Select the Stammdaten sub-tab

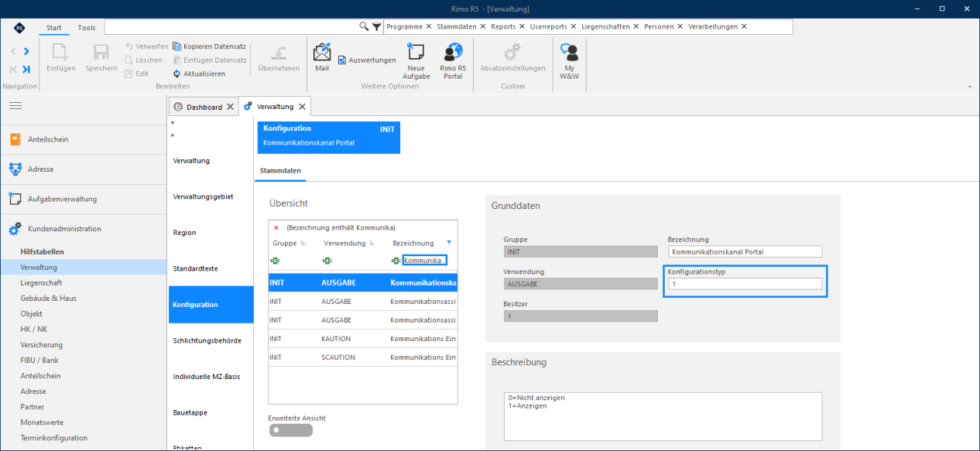[281, 170]
